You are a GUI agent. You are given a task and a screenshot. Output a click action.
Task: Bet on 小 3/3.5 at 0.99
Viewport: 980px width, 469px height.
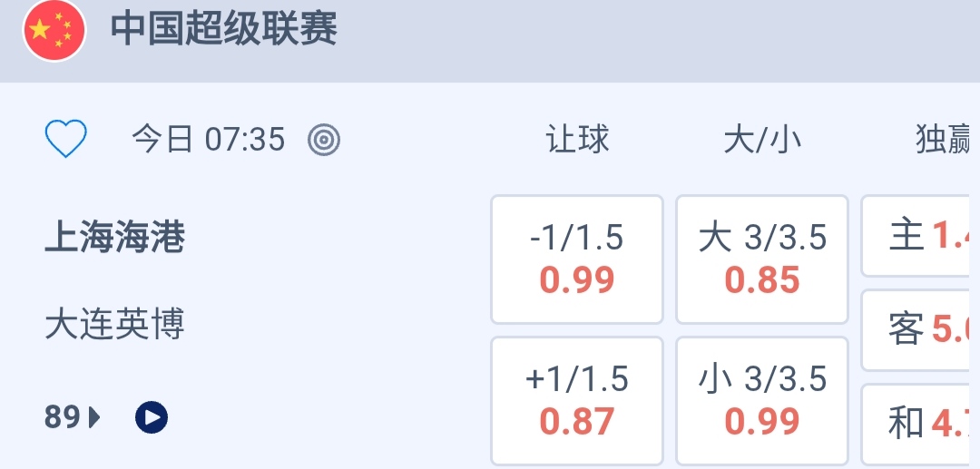762,400
